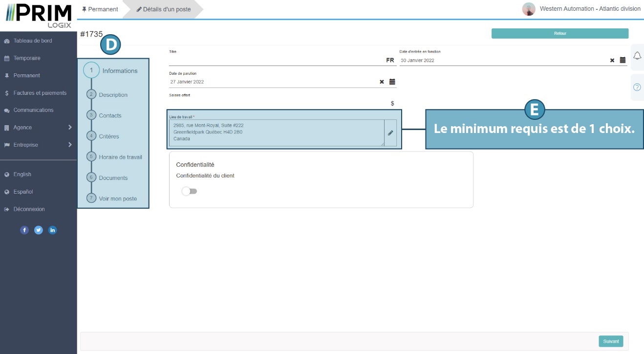Open the Western Automation account menu
644x354 pixels.
581,9
